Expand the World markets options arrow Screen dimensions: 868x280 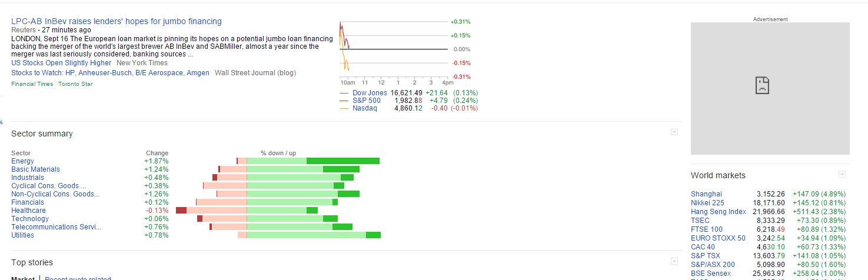click(x=842, y=174)
